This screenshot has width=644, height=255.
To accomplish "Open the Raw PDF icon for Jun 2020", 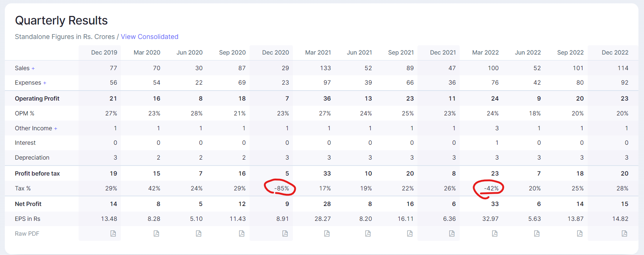I will tap(199, 233).
